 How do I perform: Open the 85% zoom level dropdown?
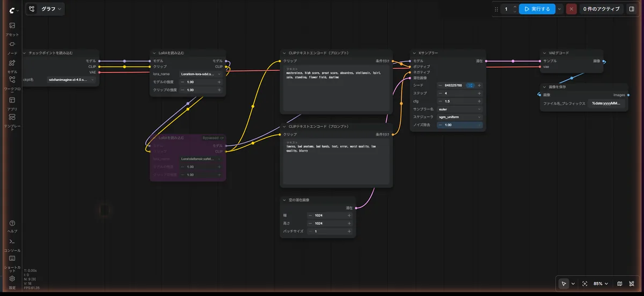tap(601, 284)
